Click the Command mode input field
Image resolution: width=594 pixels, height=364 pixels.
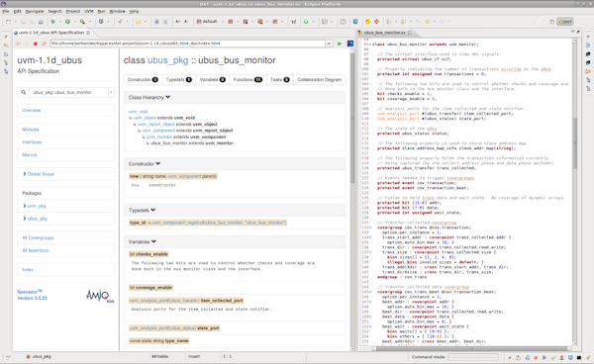click(x=473, y=357)
